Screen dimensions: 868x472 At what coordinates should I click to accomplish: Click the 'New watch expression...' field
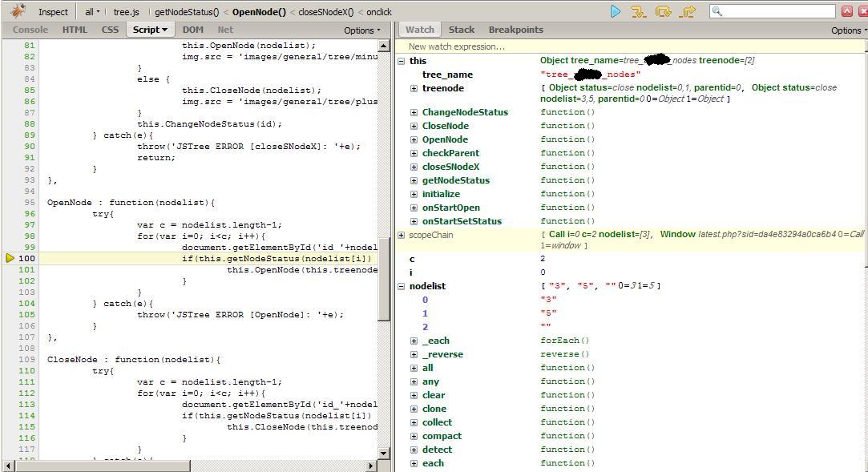[457, 46]
